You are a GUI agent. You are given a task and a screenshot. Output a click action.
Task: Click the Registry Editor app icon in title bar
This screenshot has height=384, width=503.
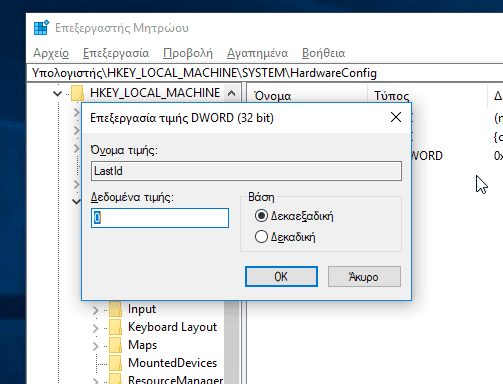(x=41, y=27)
